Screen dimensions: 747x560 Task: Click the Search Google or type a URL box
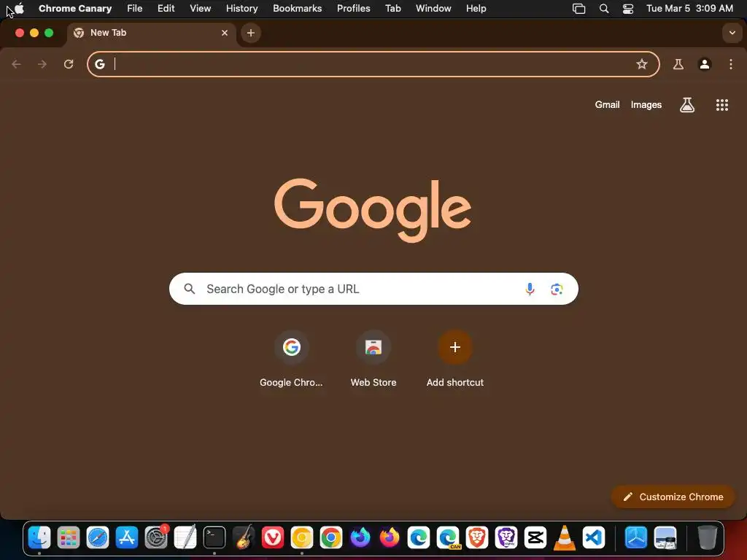tap(373, 289)
